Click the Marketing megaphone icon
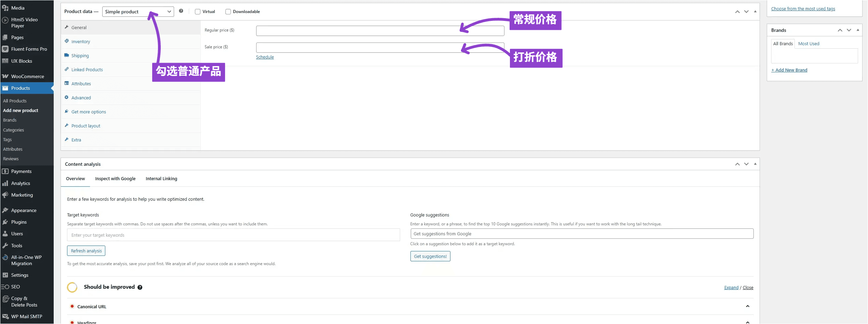This screenshot has width=868, height=324. 5,195
